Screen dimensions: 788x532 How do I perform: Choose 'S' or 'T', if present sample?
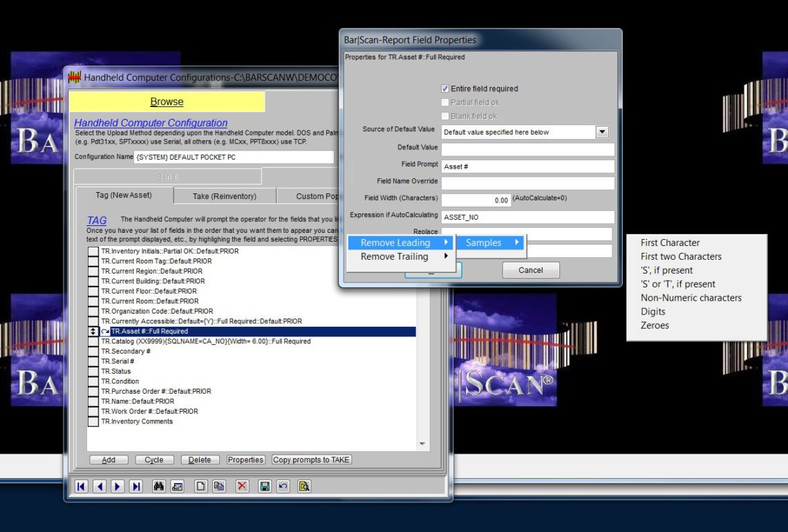[x=677, y=284]
